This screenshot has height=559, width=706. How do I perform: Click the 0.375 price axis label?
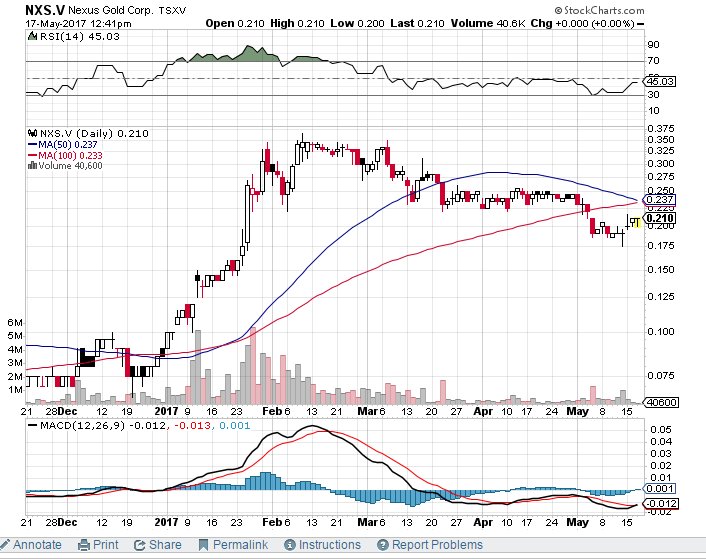pyautogui.click(x=661, y=129)
